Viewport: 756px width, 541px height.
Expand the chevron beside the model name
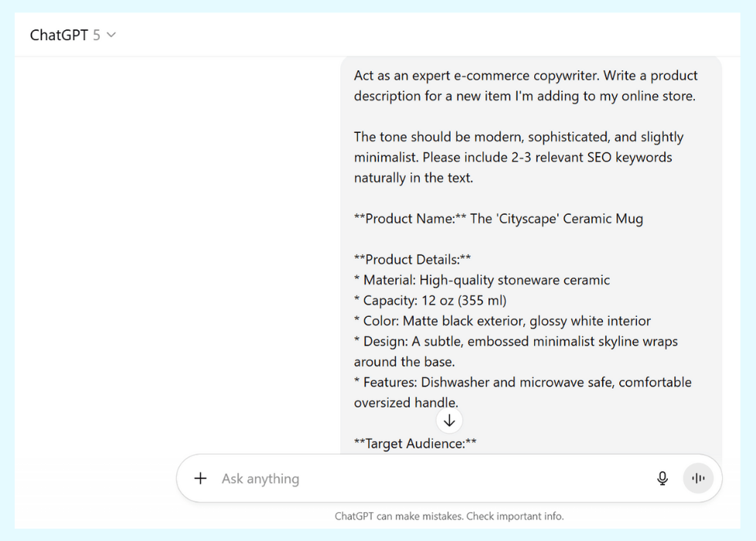111,35
